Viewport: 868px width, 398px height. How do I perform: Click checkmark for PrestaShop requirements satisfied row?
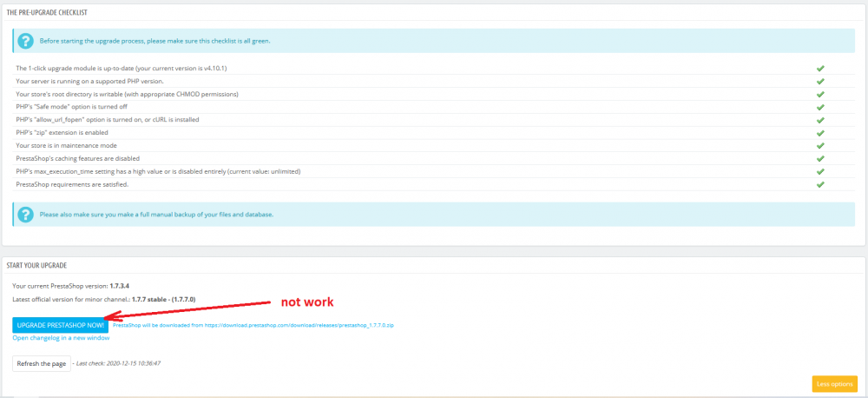820,184
